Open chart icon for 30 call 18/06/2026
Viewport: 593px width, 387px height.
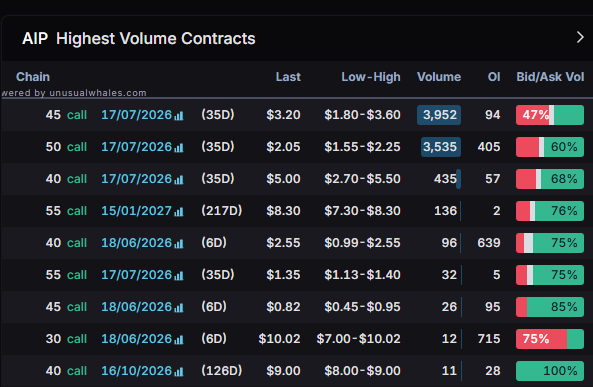[179, 340]
